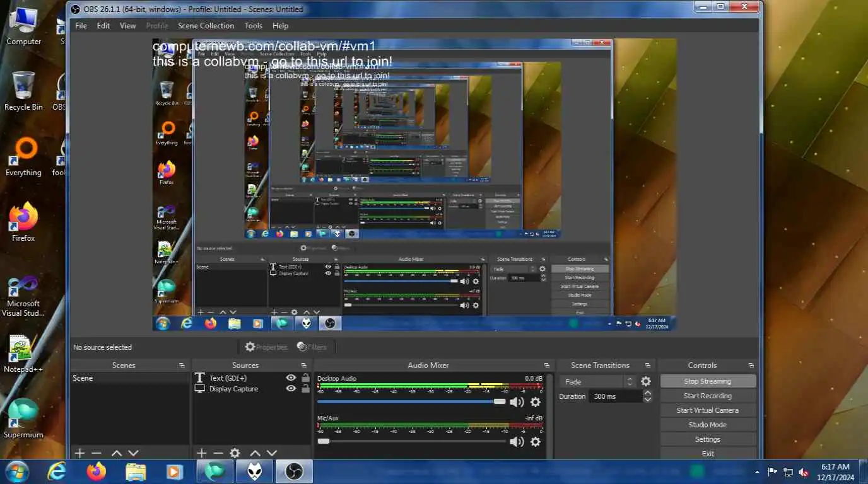Viewport: 868px width, 484px height.
Task: Select 'Scene' in the Scenes list
Action: pos(129,378)
